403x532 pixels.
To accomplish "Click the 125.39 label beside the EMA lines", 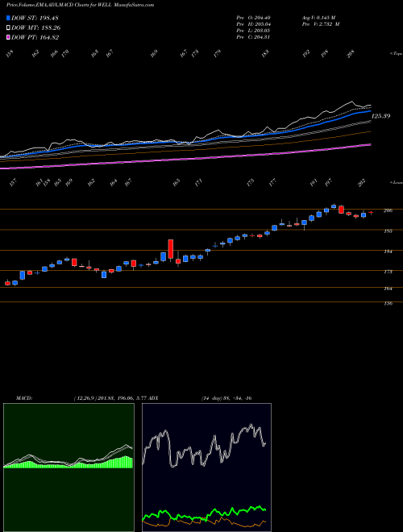I will point(381,116).
